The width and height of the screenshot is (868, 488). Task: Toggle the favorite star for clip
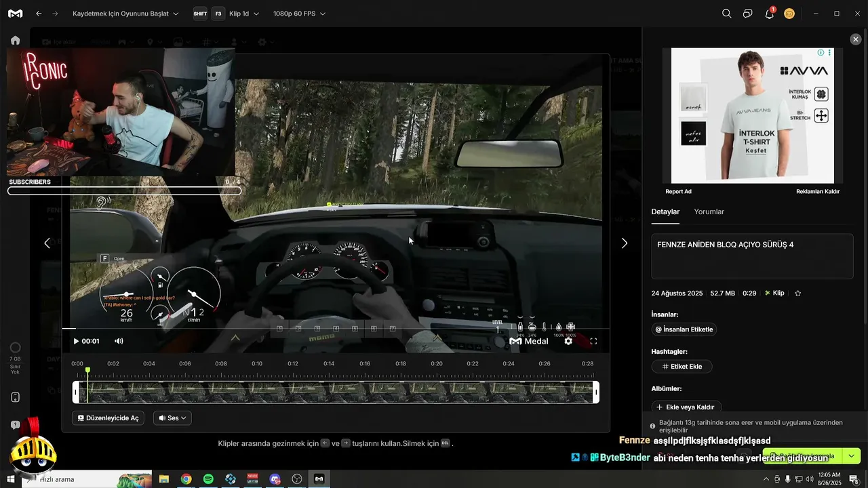click(797, 293)
